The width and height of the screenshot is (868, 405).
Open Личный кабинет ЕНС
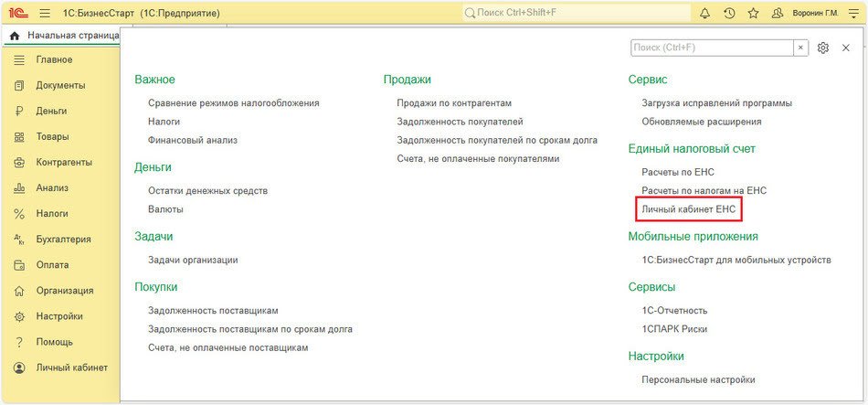(689, 209)
